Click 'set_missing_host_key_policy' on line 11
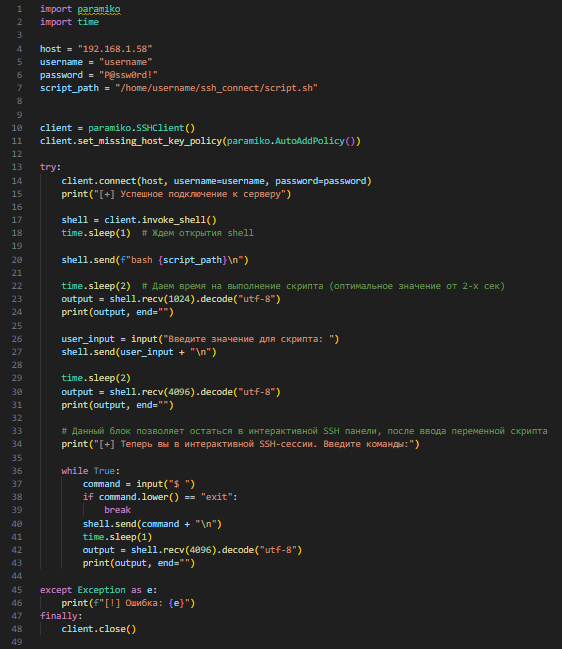 click(x=150, y=141)
